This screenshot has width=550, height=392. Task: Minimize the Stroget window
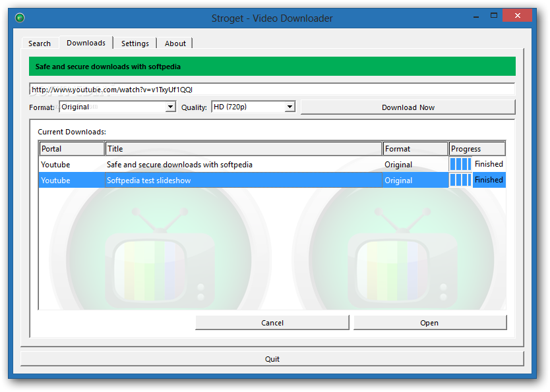pos(476,16)
